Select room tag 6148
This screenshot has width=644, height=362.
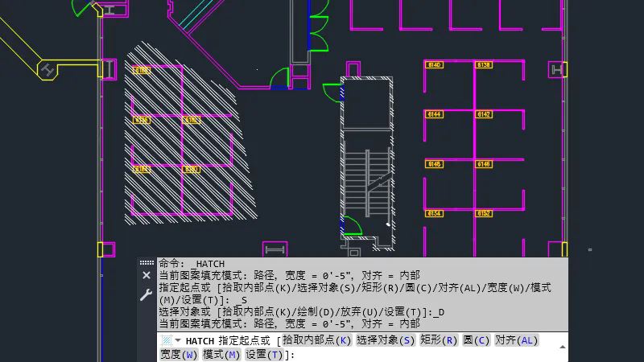[x=434, y=164]
